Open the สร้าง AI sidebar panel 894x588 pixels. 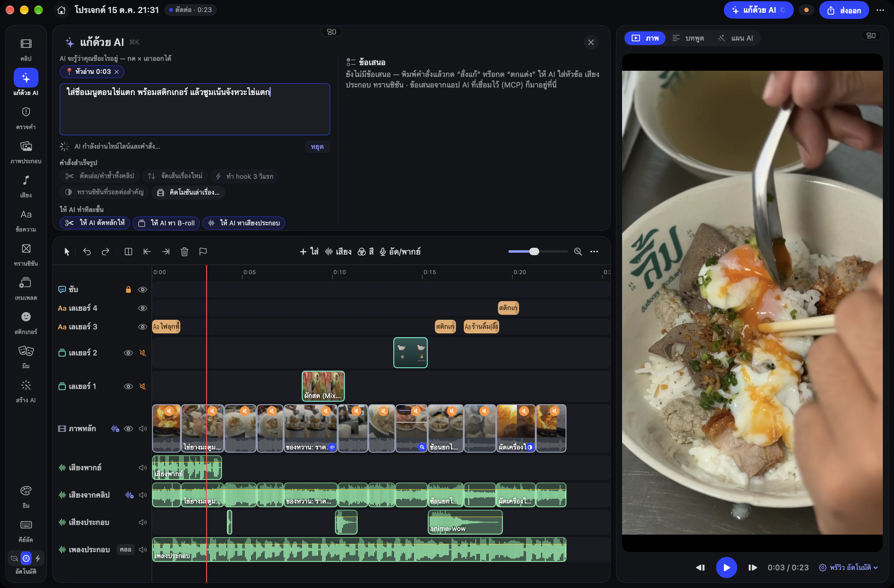26,391
